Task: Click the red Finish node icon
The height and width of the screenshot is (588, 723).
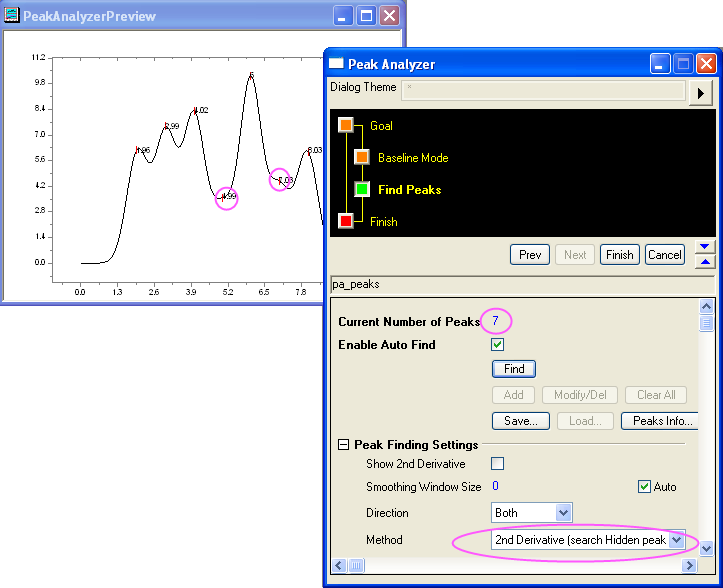Action: [346, 221]
